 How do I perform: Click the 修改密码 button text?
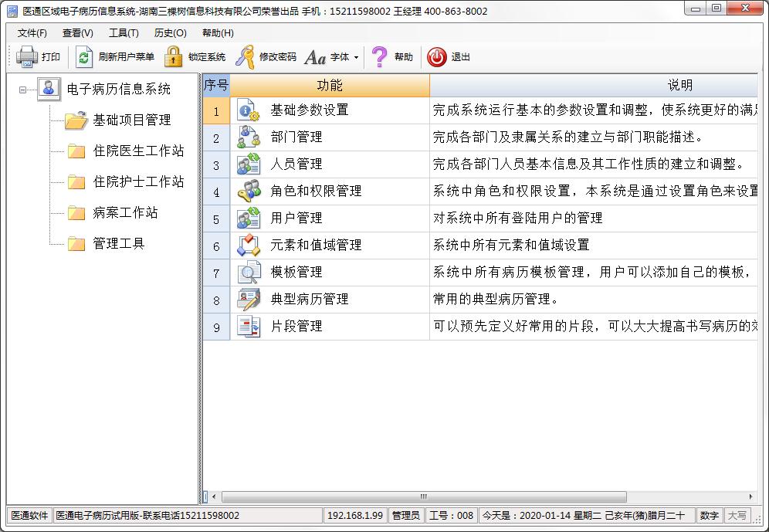278,57
